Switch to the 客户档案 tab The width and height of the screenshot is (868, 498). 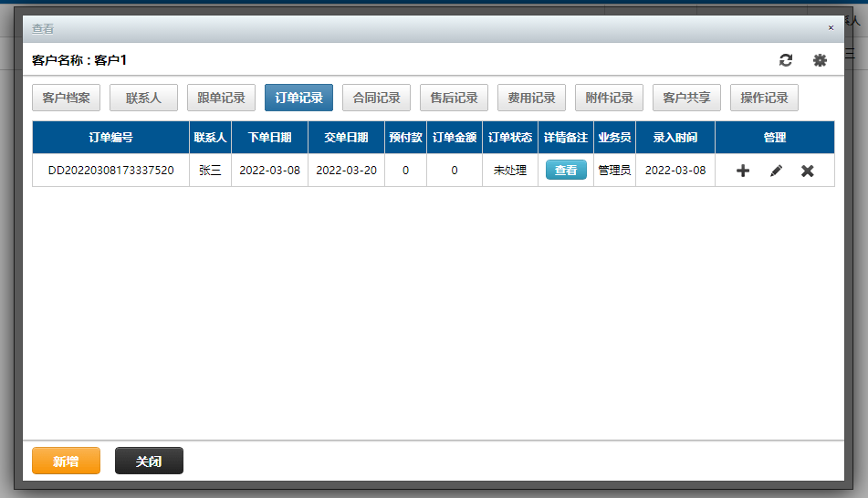(66, 98)
